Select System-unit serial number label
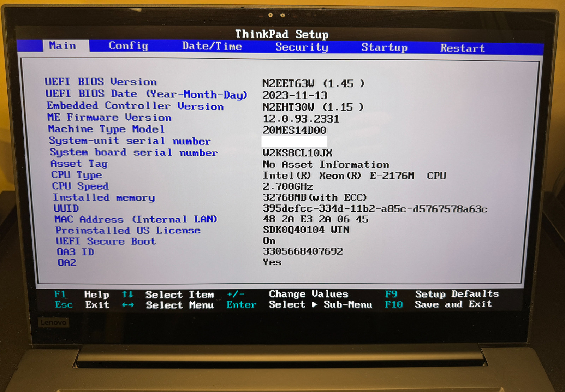Image resolution: width=565 pixels, height=392 pixels. click(130, 141)
